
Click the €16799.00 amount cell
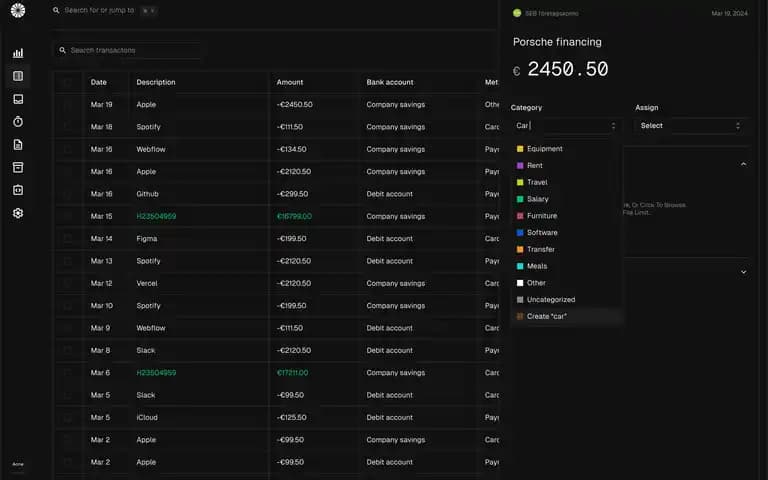pos(294,216)
